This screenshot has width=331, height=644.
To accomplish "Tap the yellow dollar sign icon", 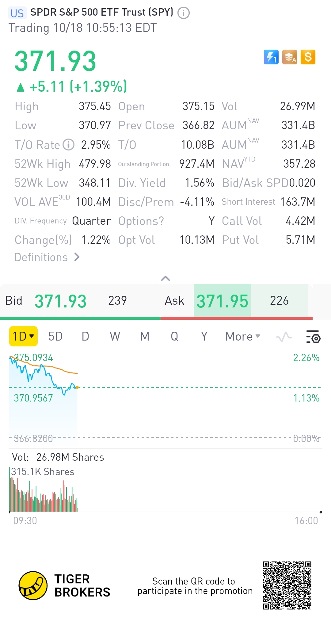I will pyautogui.click(x=308, y=57).
